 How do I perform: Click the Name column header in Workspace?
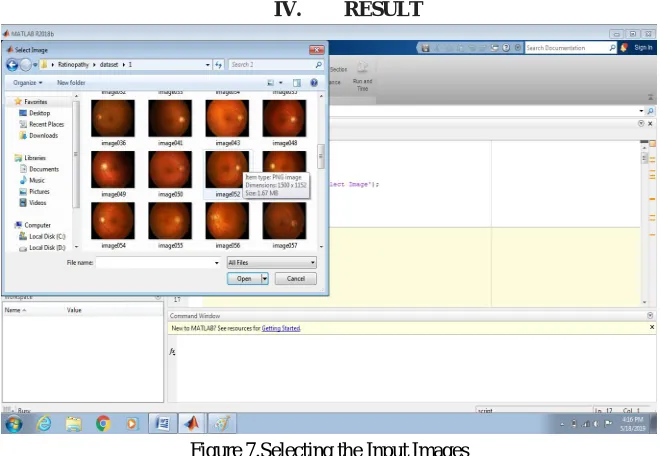(x=15, y=310)
